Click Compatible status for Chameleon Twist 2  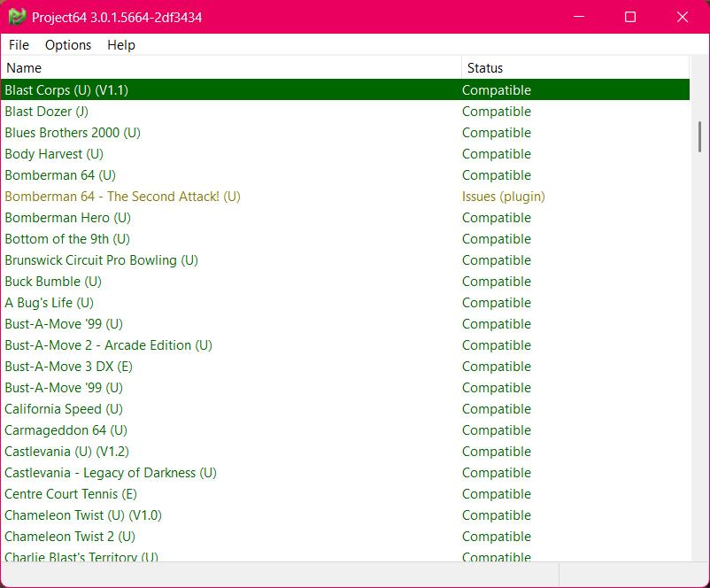pos(497,537)
